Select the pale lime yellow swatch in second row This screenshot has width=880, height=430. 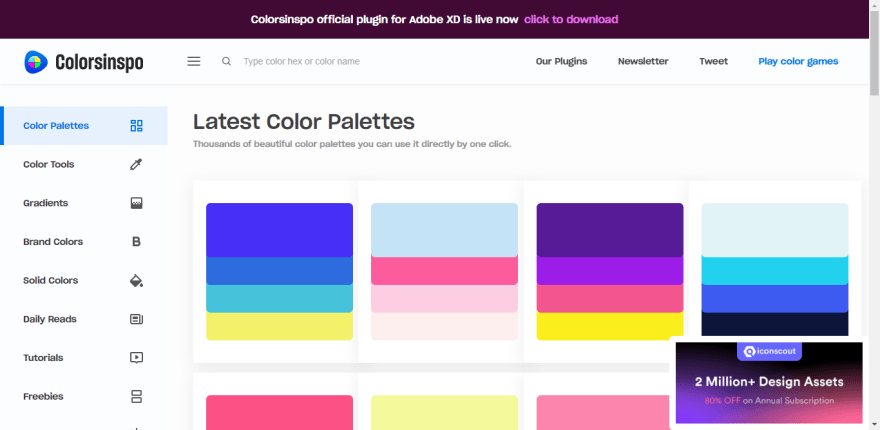click(444, 413)
